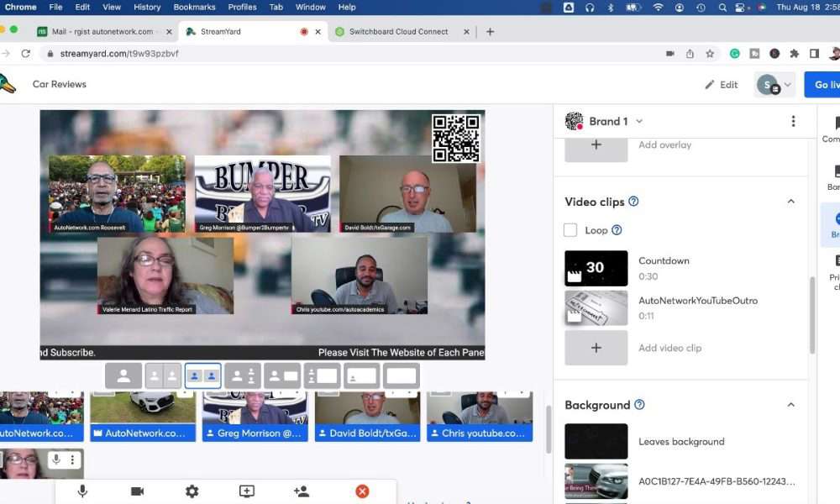Click the StreamYard duck logo

click(8, 84)
